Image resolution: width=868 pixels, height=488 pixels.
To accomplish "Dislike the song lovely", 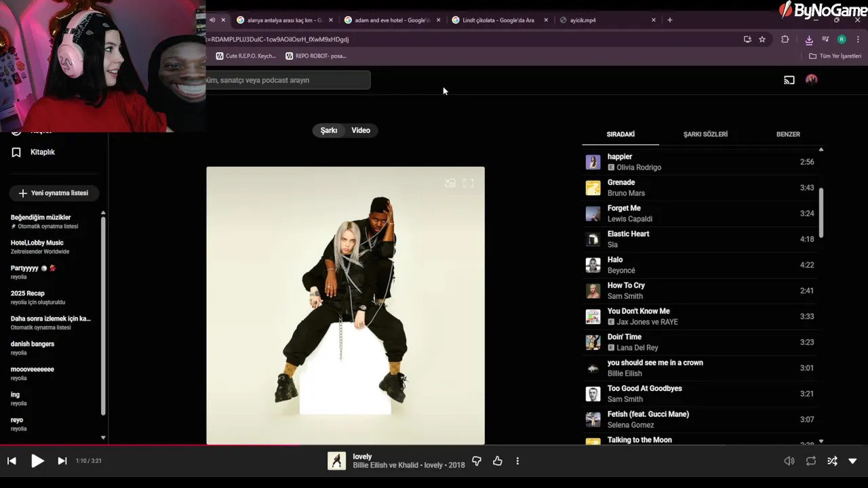I will point(477,461).
